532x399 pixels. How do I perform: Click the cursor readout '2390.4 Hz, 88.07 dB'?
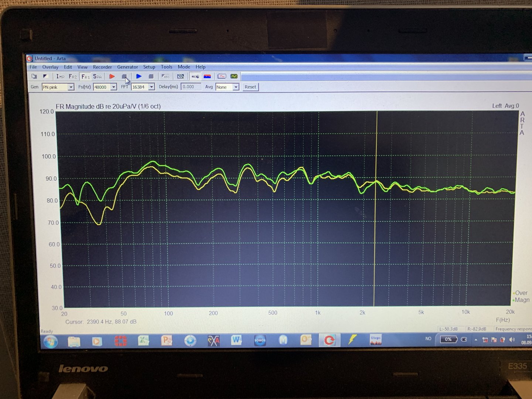pyautogui.click(x=112, y=322)
